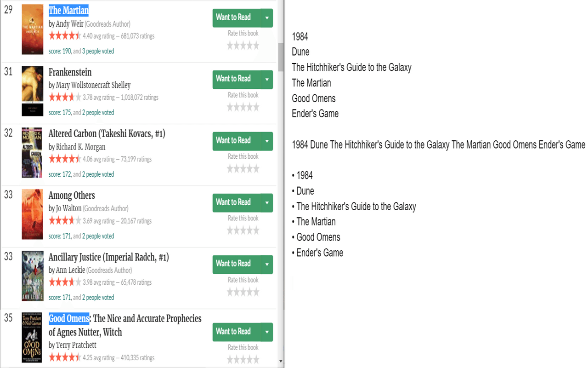Viewport: 588px width, 368px height.
Task: Rate The Martian five stars
Action: pos(256,45)
